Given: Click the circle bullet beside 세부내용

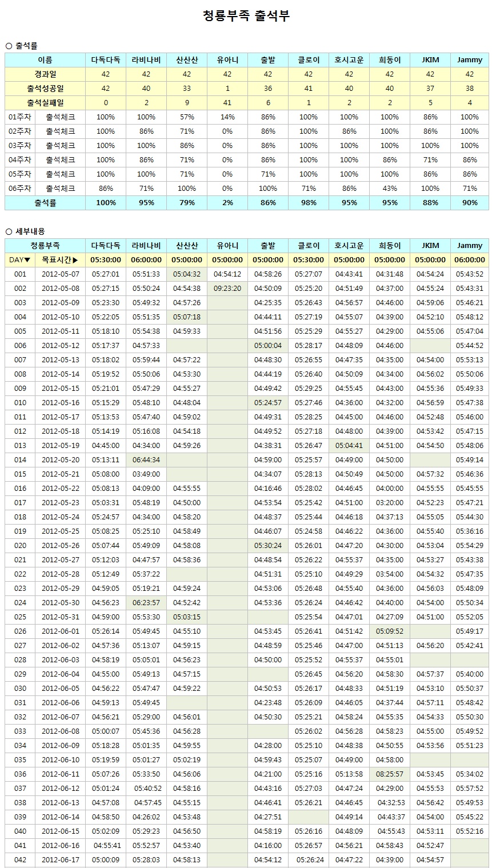Looking at the screenshot, I should coord(9,231).
